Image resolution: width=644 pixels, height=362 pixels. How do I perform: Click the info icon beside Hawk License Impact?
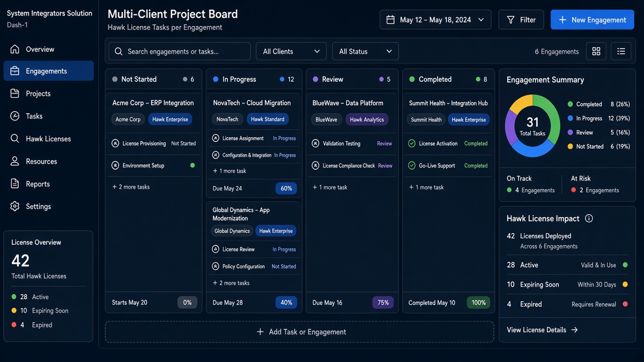click(x=589, y=219)
